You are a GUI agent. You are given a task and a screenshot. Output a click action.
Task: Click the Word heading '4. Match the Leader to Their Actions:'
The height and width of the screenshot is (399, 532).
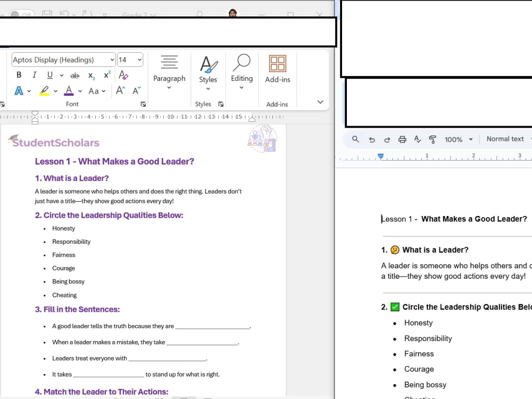(102, 392)
